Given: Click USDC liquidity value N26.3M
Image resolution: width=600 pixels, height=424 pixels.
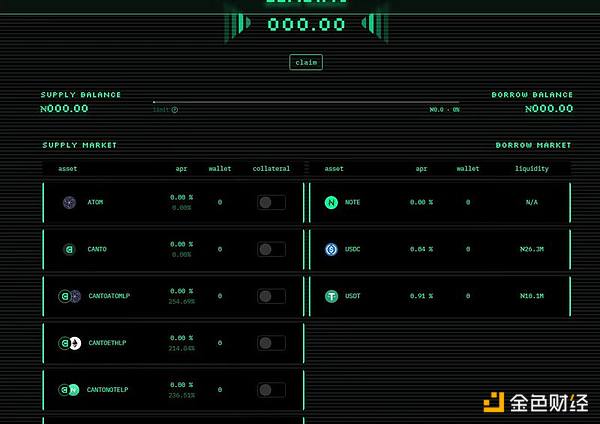Looking at the screenshot, I should [532, 250].
